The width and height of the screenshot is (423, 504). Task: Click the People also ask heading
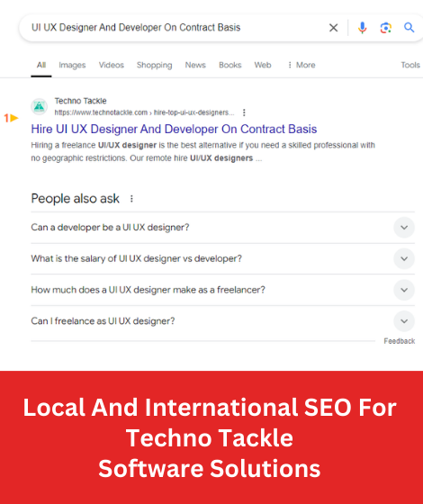pos(76,199)
